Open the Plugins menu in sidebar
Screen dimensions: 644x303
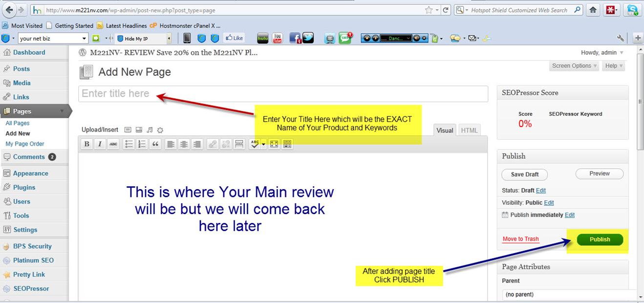(24, 187)
